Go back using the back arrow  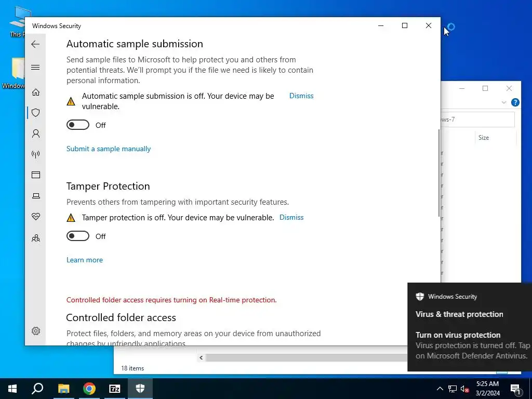35,44
